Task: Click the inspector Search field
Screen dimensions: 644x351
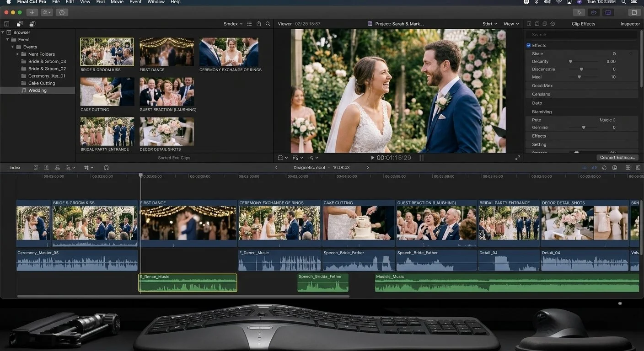Action: pos(582,35)
